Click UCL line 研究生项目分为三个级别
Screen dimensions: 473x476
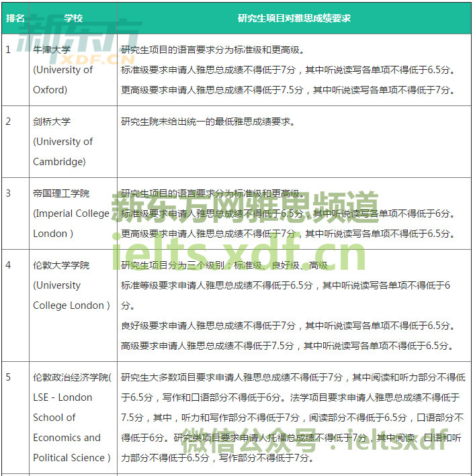point(224,265)
